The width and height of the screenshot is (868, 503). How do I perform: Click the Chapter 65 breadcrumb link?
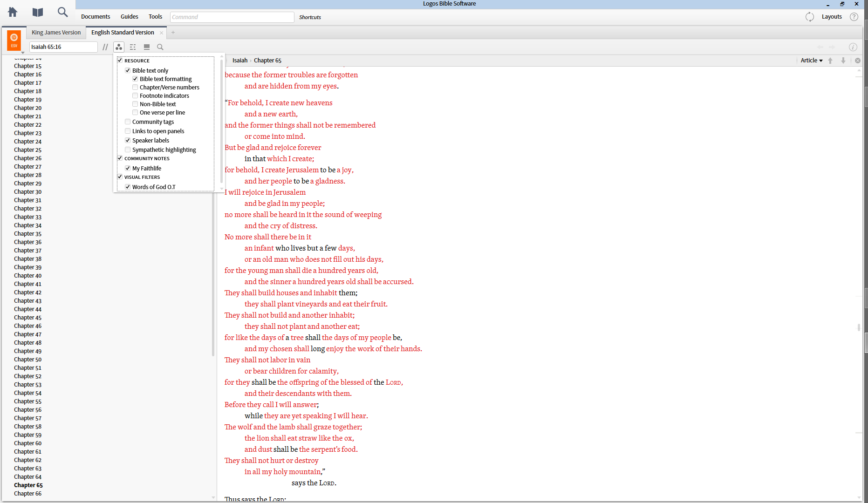[x=267, y=61]
